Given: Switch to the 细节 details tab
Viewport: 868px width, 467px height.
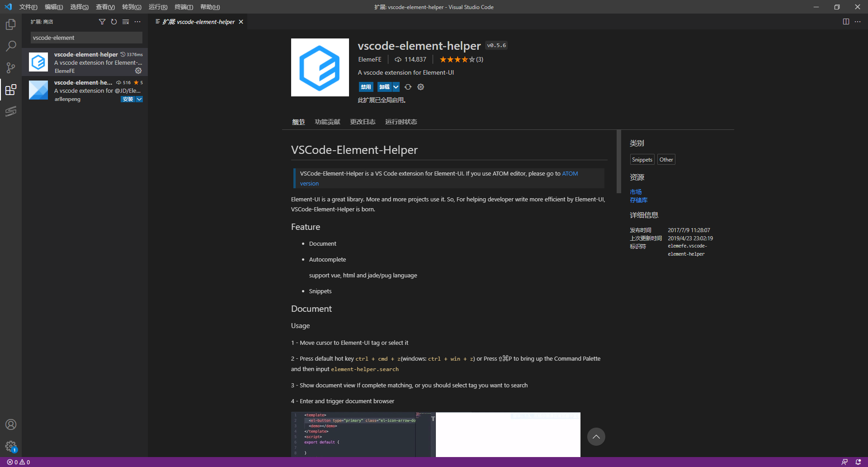Looking at the screenshot, I should [298, 122].
